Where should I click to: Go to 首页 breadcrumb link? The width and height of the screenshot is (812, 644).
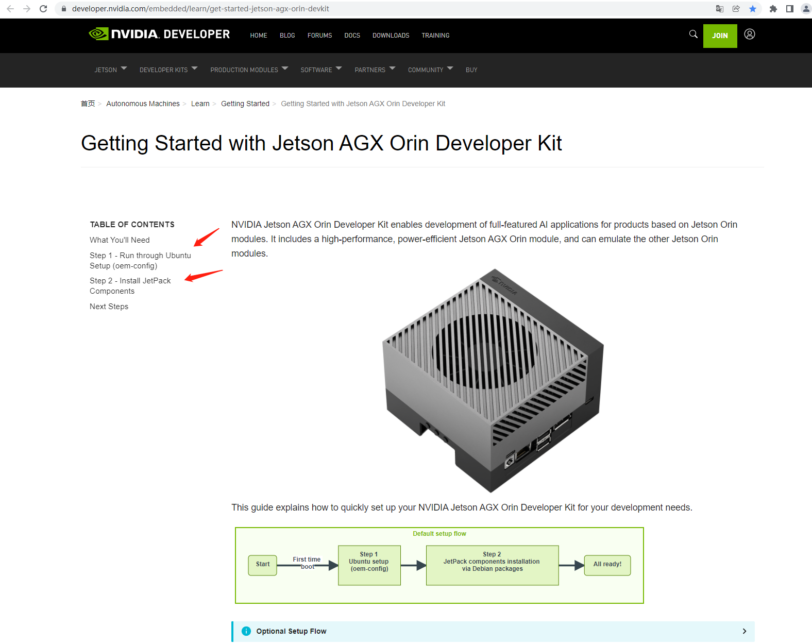click(x=88, y=104)
